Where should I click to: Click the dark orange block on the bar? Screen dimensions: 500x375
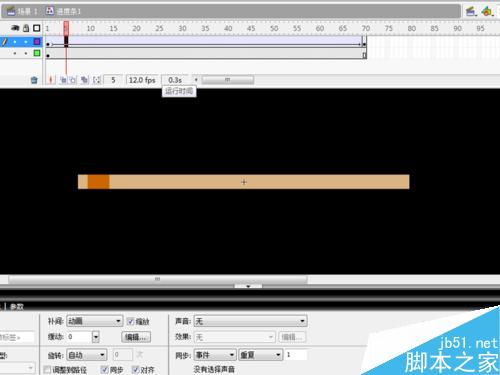click(x=99, y=182)
